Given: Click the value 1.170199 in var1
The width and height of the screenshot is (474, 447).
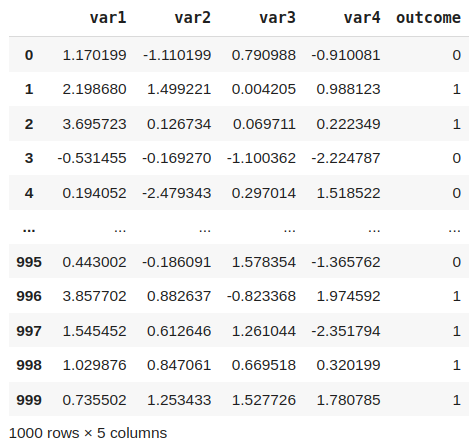Looking at the screenshot, I should coord(95,55).
